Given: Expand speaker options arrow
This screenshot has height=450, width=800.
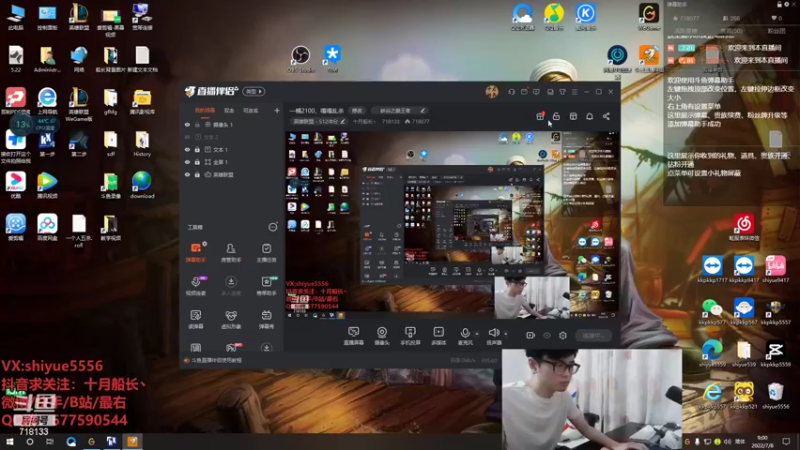Looking at the screenshot, I should click(506, 334).
